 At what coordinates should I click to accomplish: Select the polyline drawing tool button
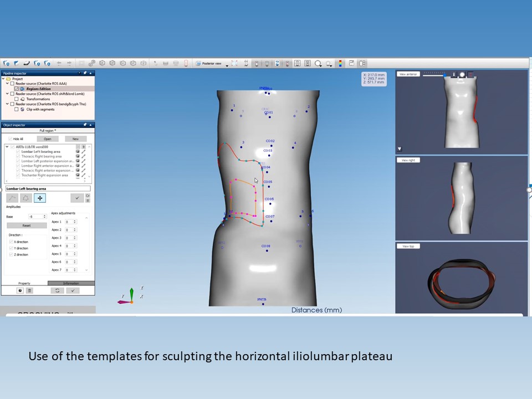13,198
